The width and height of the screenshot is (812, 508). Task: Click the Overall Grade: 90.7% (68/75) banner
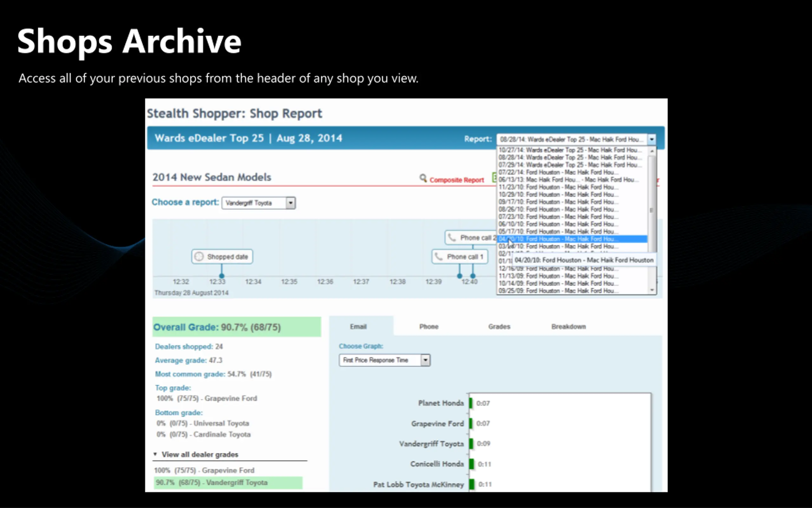[237, 327]
